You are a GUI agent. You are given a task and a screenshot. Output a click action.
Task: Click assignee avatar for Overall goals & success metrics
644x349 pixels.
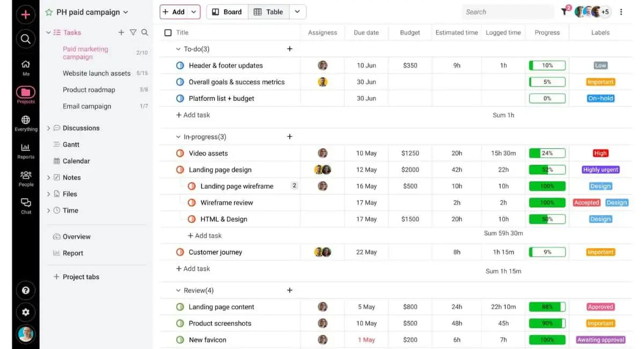(x=323, y=82)
